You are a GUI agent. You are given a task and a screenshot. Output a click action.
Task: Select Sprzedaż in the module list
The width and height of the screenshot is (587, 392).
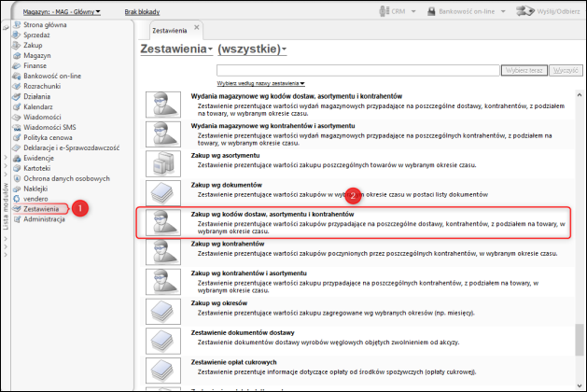pos(36,35)
